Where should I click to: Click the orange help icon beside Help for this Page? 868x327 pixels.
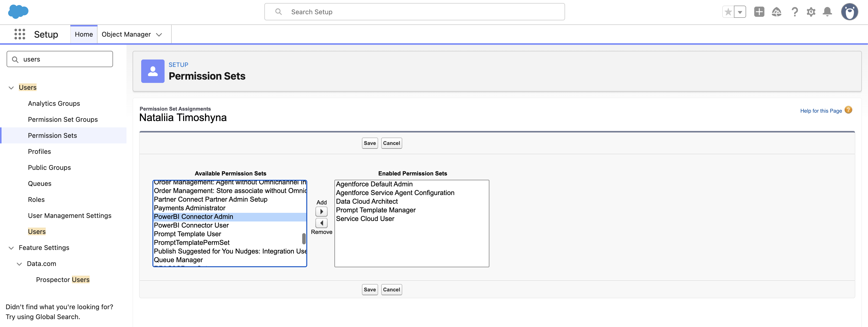click(848, 110)
